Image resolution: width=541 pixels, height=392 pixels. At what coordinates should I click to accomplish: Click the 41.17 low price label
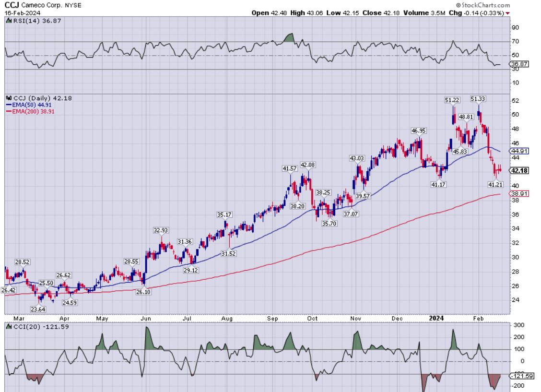click(438, 185)
